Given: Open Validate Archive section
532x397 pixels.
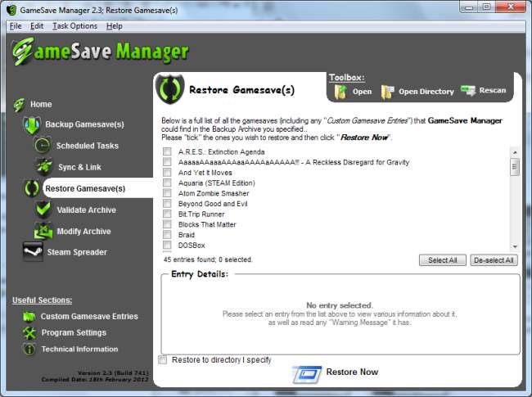Looking at the screenshot, I should (86, 210).
